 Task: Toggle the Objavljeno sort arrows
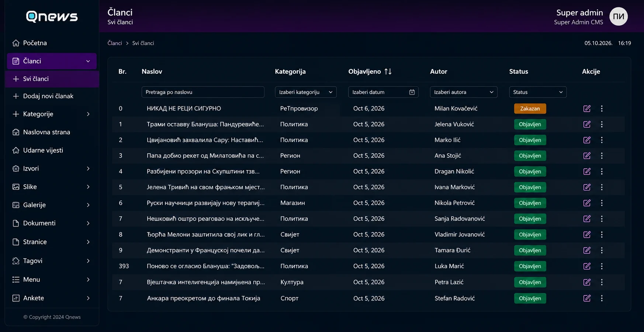[x=388, y=71]
